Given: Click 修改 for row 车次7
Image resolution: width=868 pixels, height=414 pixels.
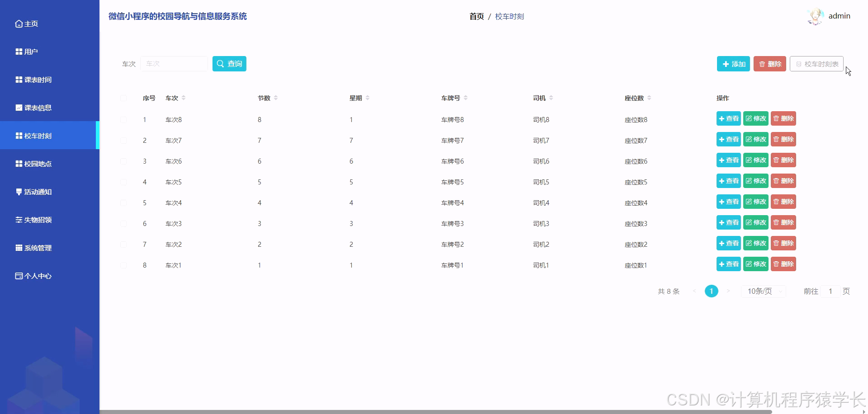Looking at the screenshot, I should [755, 139].
